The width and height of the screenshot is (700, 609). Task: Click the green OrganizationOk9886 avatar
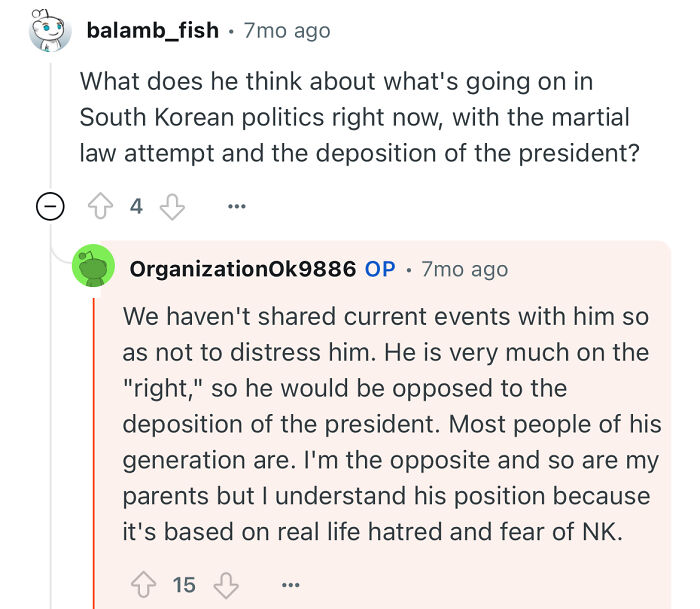pyautogui.click(x=95, y=267)
